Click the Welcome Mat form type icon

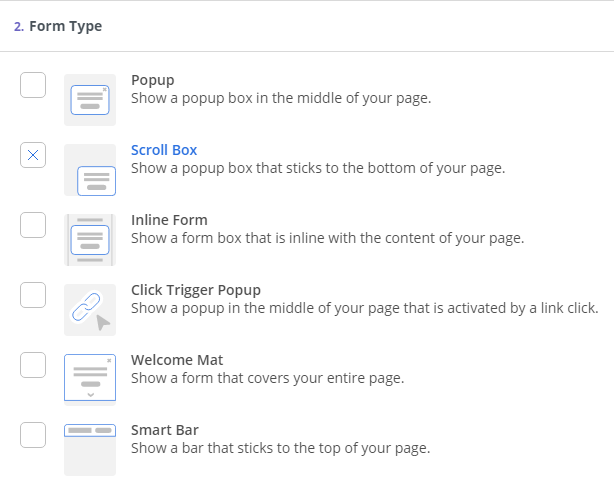[90, 380]
